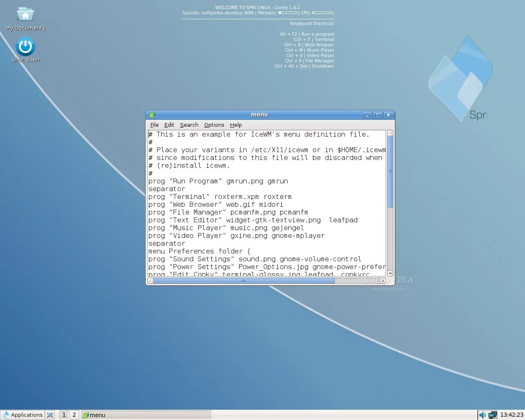Click the vertical scrollbar up arrow

(x=390, y=133)
